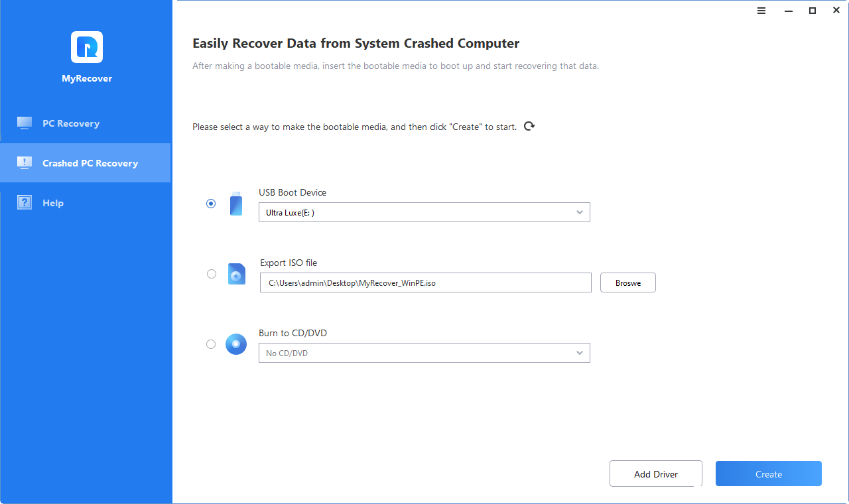This screenshot has width=849, height=504.
Task: Open the hamburger menu in title bar
Action: tap(761, 11)
